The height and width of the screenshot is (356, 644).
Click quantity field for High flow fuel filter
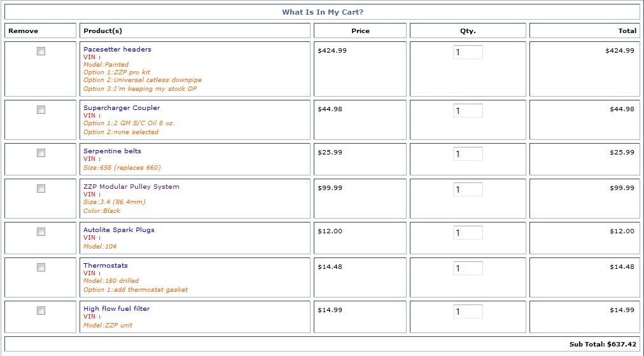(x=467, y=311)
